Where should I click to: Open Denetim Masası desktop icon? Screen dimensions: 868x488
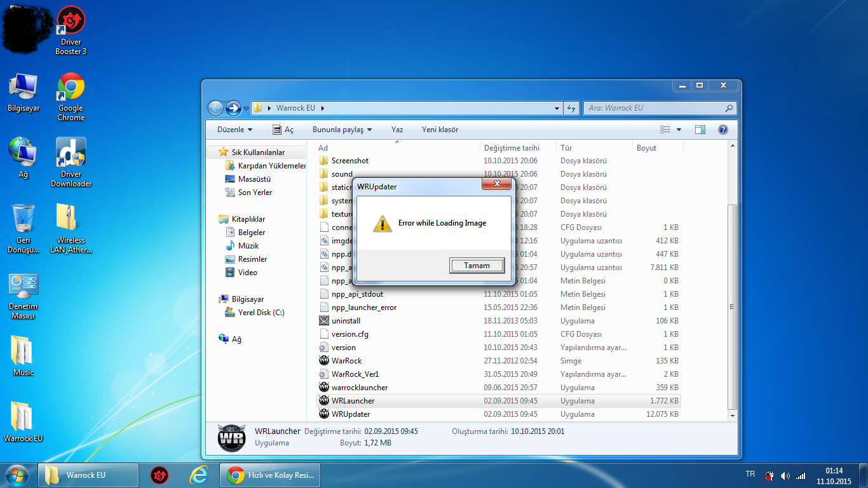24,297
